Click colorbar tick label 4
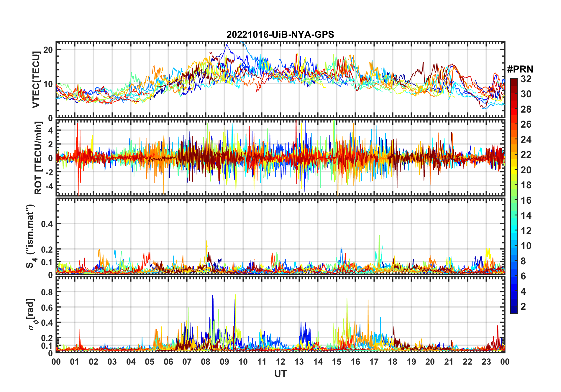 click(x=523, y=291)
